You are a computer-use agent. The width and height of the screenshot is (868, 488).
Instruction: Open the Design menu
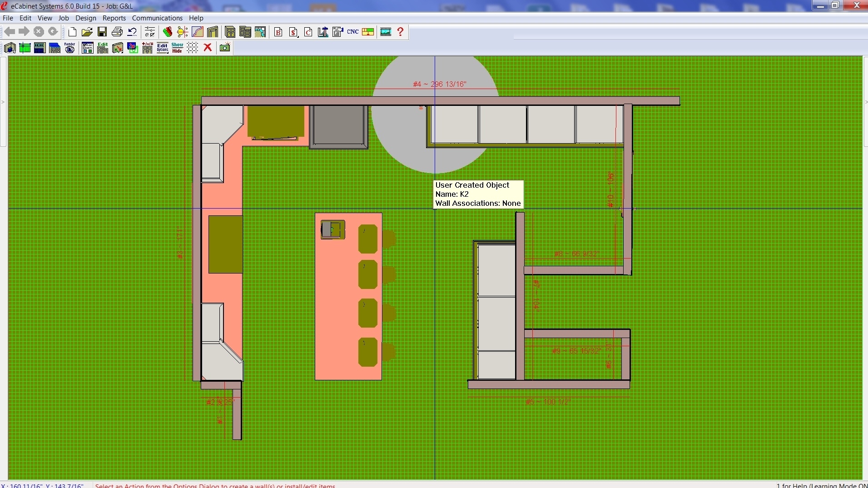[85, 18]
